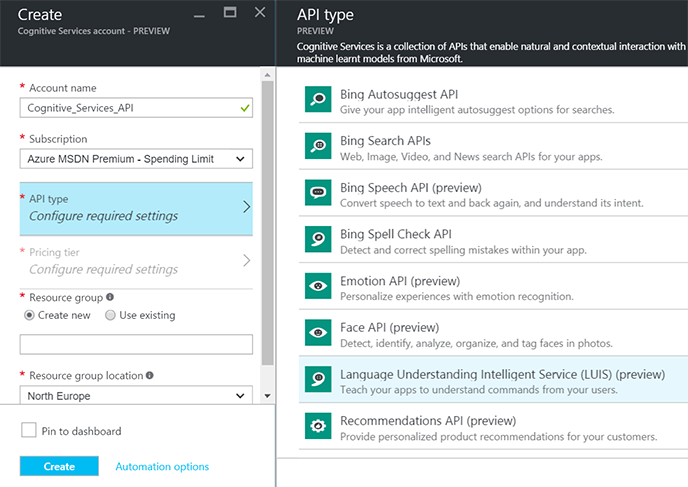Select Language Understanding Intelligent Service (LUIS) entry
Viewport: 688px width, 487px height.
tap(493, 380)
